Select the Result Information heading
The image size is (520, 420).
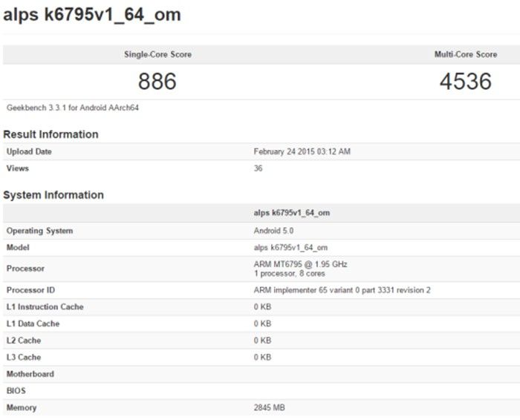51,134
